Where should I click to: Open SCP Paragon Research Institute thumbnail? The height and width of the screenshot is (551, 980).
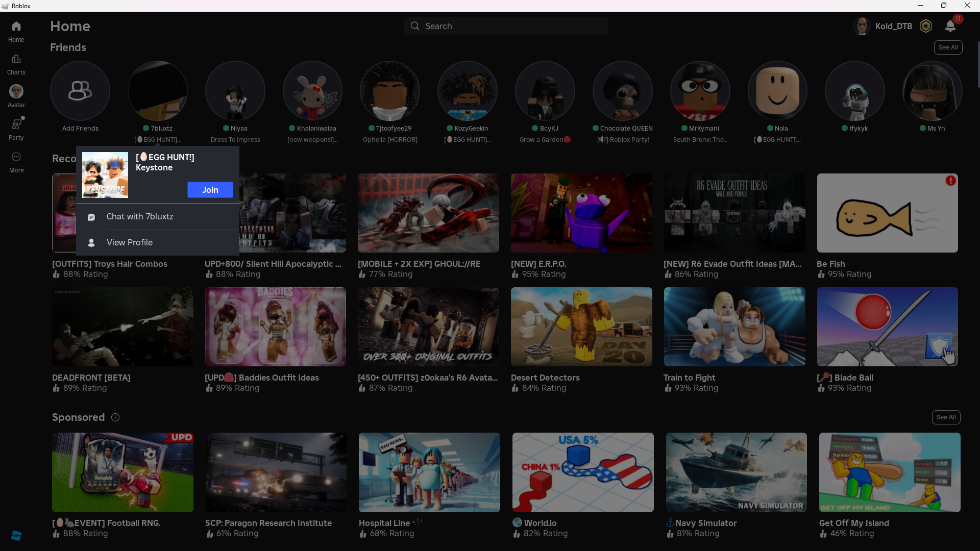point(276,472)
